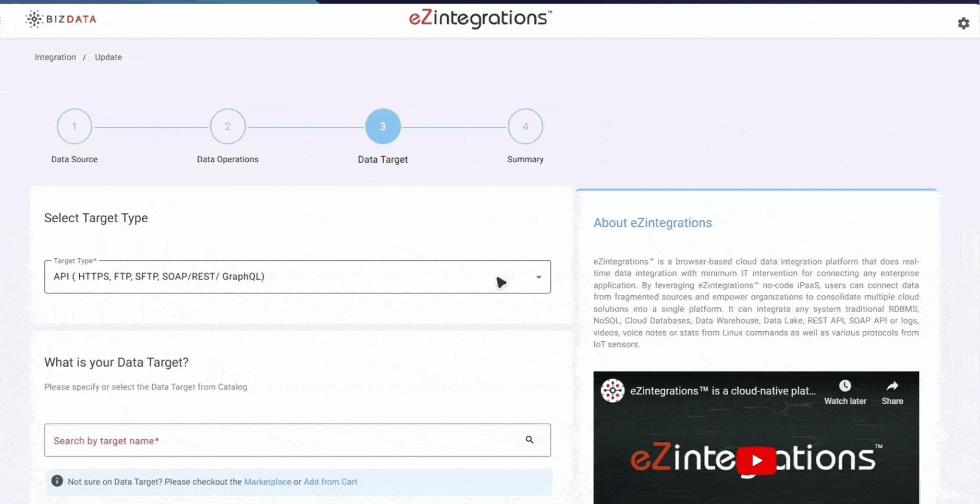Play the eZintegrations YouTube video
The height and width of the screenshot is (504, 980).
point(756,460)
